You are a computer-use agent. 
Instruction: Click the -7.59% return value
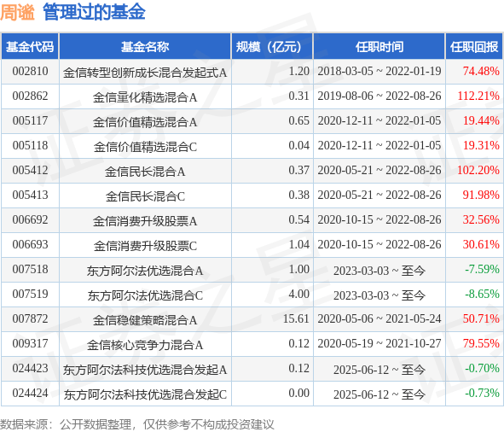click(x=482, y=270)
